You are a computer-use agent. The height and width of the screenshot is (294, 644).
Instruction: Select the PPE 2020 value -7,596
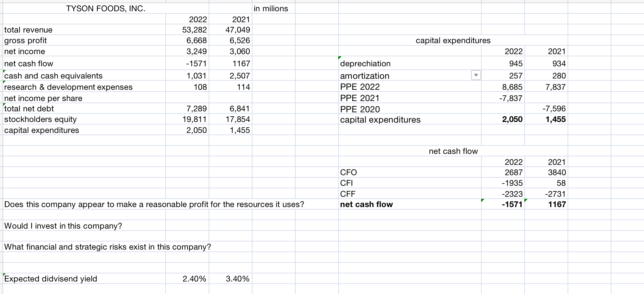point(554,109)
